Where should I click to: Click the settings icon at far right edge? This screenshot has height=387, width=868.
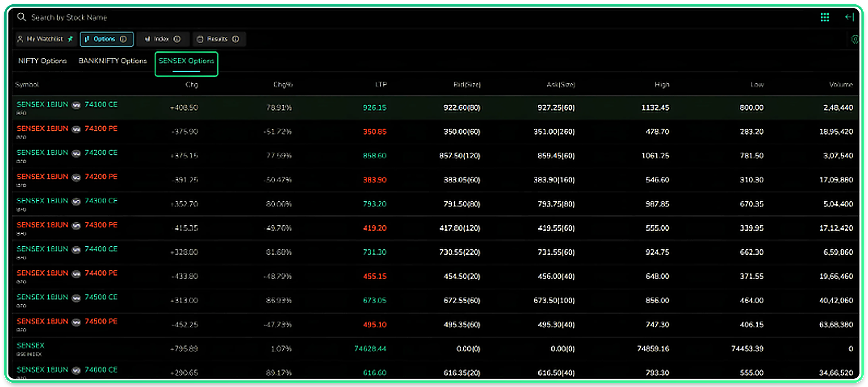[x=855, y=39]
